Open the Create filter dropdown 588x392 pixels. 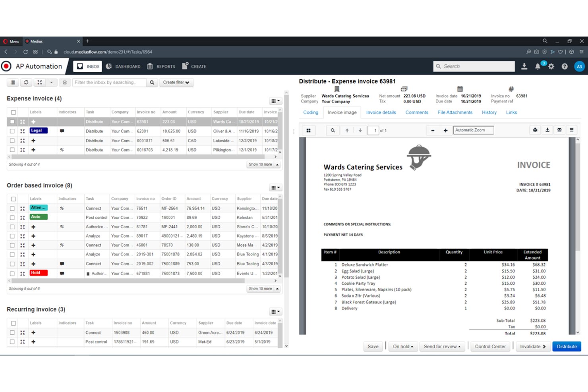click(176, 83)
